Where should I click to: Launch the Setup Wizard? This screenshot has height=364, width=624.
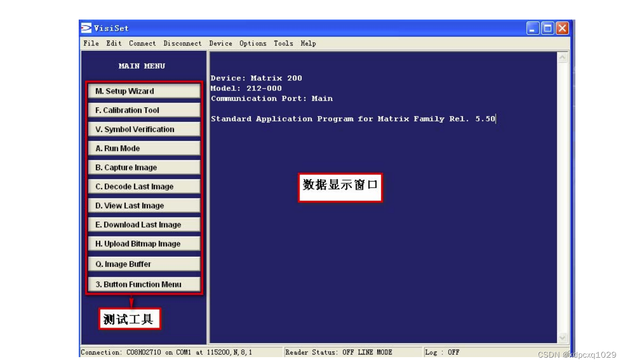[x=143, y=91]
